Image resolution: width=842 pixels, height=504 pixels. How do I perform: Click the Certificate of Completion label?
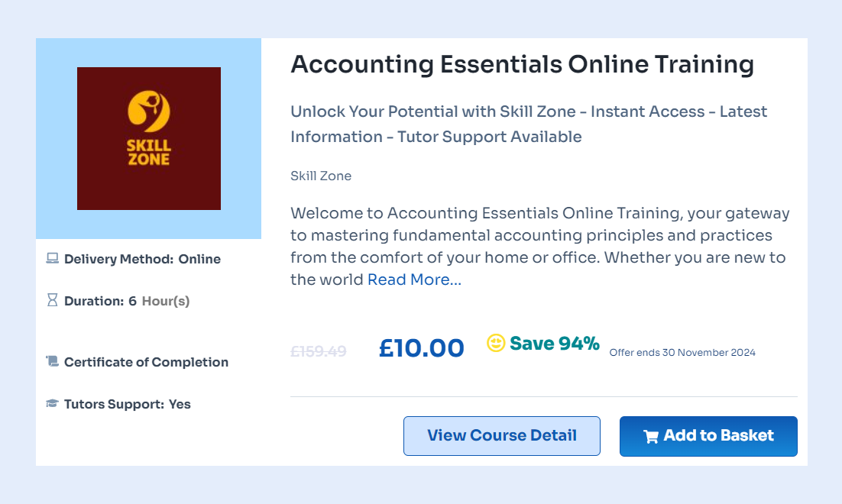pos(146,362)
